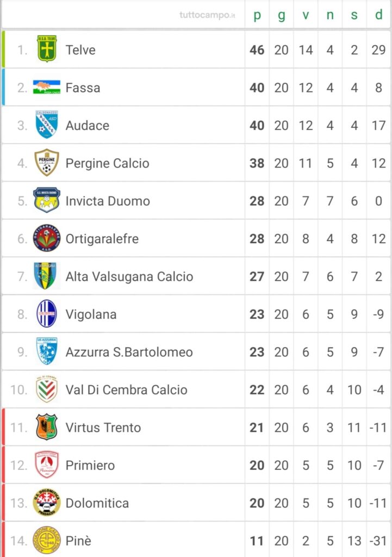Sort by goal difference column d

(x=378, y=15)
